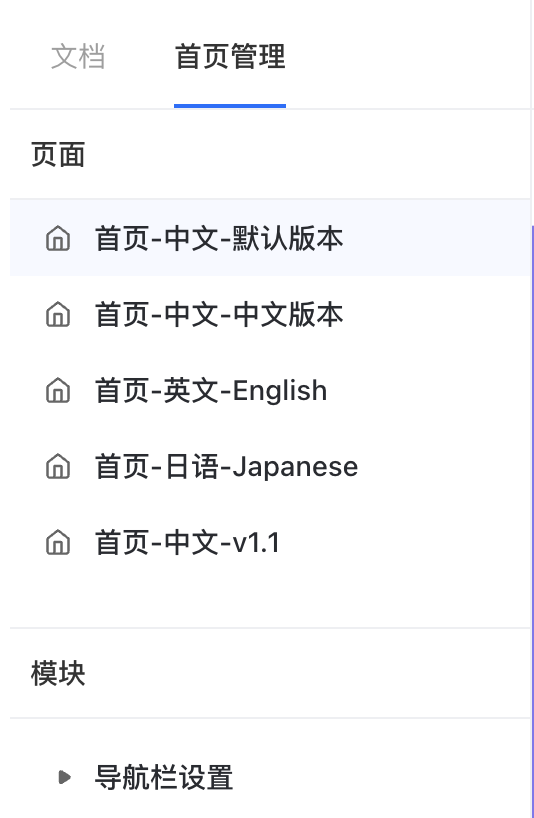Click the purple vertical scrollbar at right edge
This screenshot has height=818, width=534.
pyautogui.click(x=532, y=522)
